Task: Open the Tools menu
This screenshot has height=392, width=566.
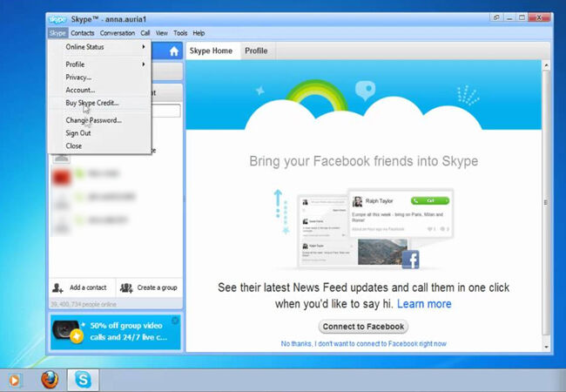Action: [x=180, y=33]
